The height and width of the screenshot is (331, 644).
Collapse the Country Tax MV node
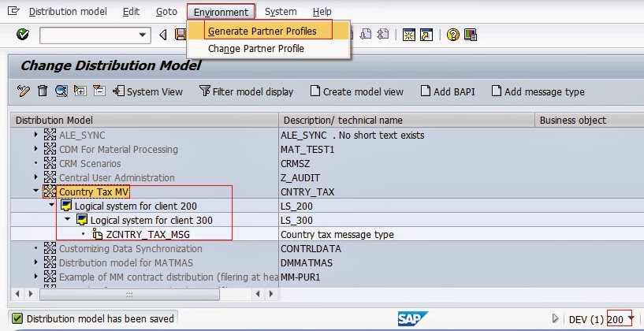click(36, 192)
